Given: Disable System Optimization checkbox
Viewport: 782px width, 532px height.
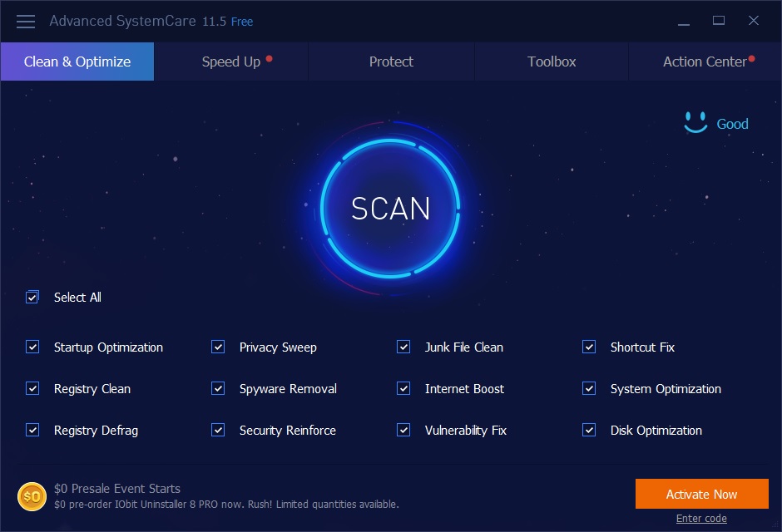Looking at the screenshot, I should [x=589, y=388].
